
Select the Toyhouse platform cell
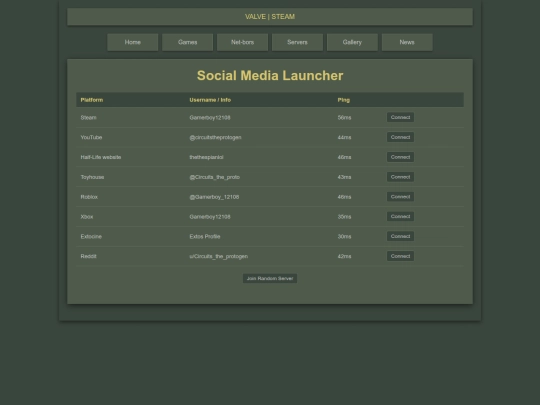[x=92, y=177]
